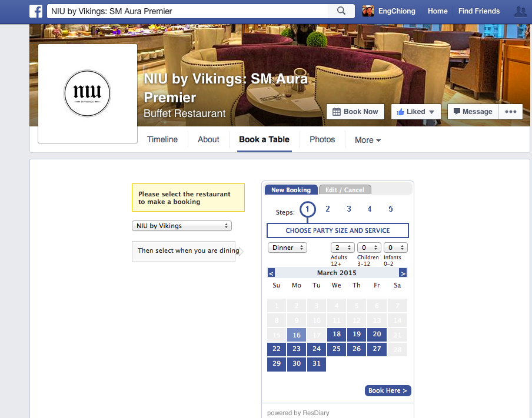532x418 pixels.
Task: Click the NIU page logo picture
Action: point(88,93)
